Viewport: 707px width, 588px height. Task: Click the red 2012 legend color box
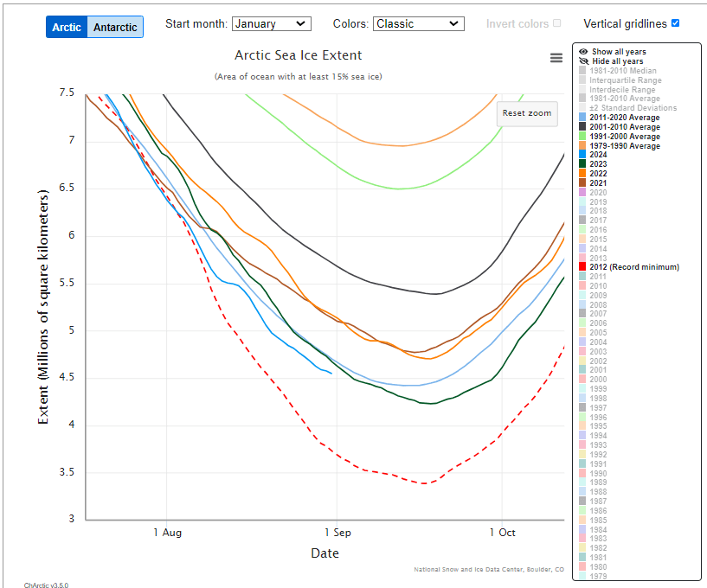click(x=583, y=267)
